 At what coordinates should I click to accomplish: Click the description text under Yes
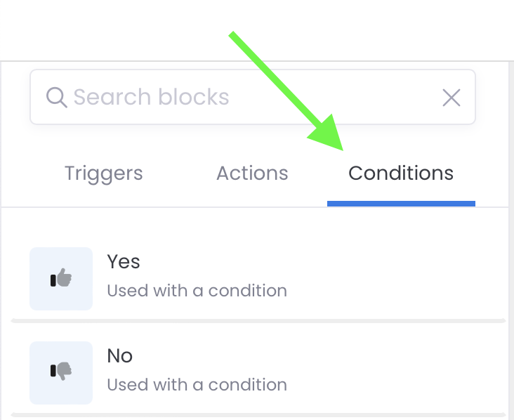[197, 291]
